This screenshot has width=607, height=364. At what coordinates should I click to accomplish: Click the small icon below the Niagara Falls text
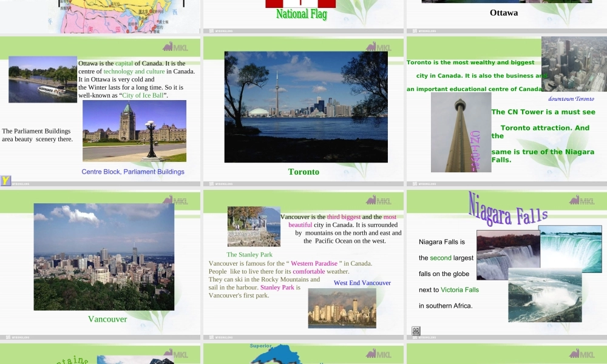point(416,331)
